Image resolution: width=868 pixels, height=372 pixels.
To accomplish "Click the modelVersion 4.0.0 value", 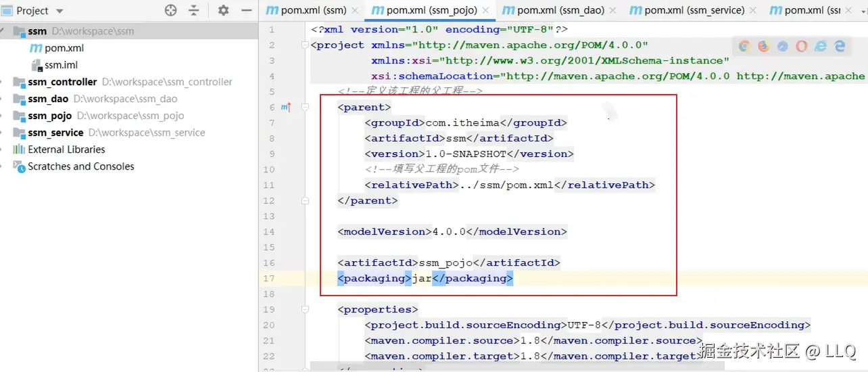I will pos(449,231).
